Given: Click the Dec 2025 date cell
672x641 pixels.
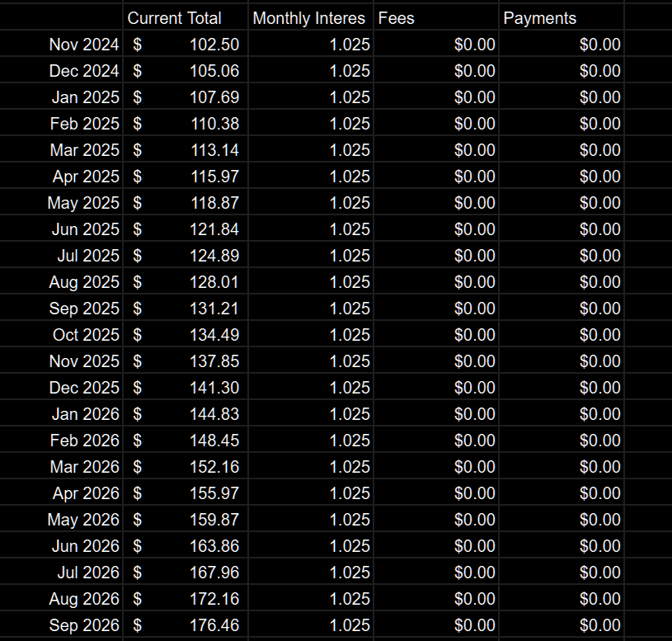Looking at the screenshot, I should tap(61, 387).
